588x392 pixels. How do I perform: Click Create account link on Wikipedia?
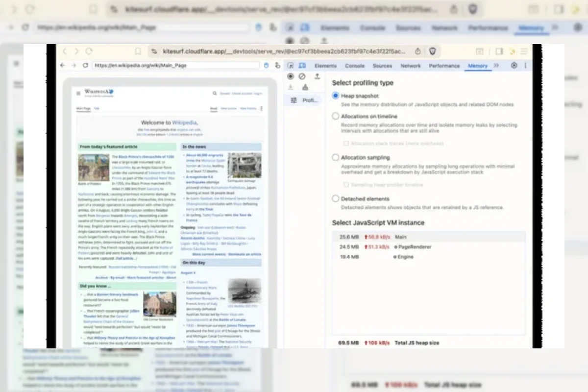click(242, 93)
